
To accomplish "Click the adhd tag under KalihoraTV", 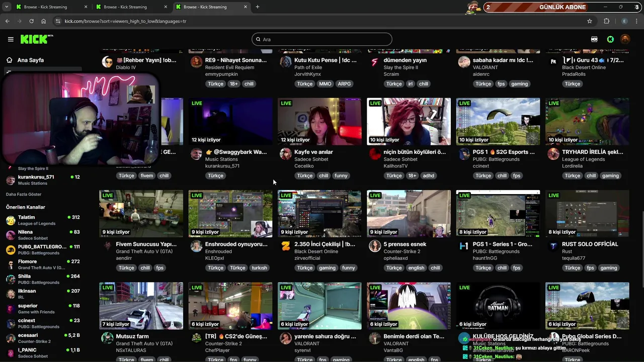I will click(429, 175).
